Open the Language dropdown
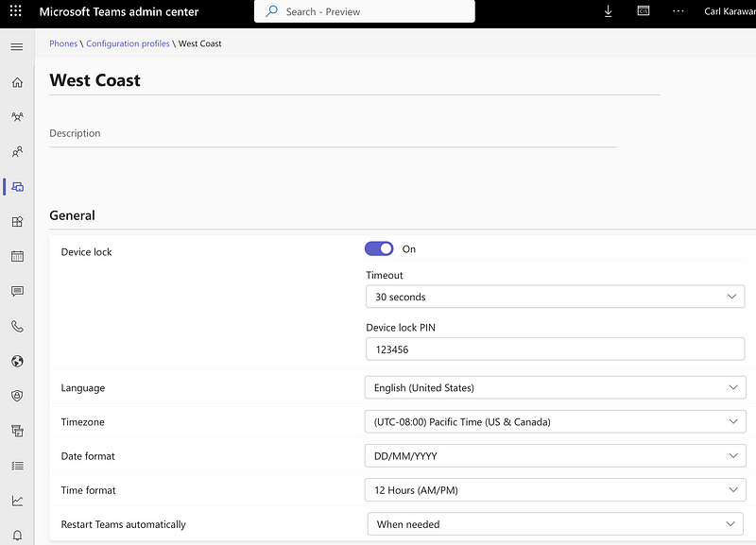The image size is (756, 545). coord(555,387)
